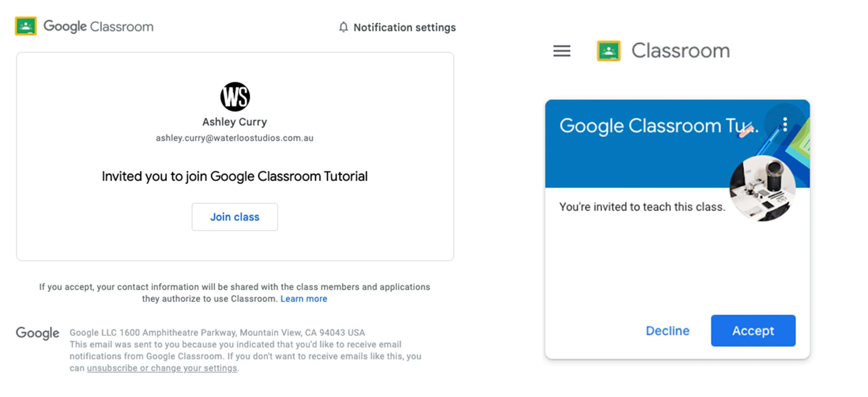
Task: Click the Classroom app icon beside the menu
Action: pos(609,51)
